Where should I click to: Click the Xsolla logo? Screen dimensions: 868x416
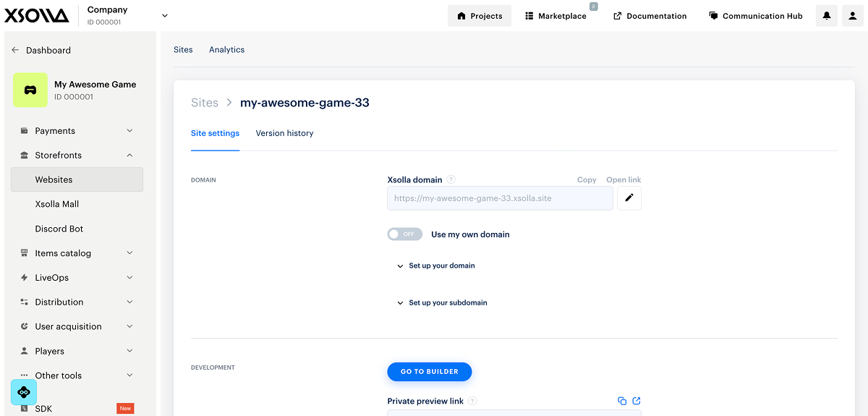coord(36,15)
